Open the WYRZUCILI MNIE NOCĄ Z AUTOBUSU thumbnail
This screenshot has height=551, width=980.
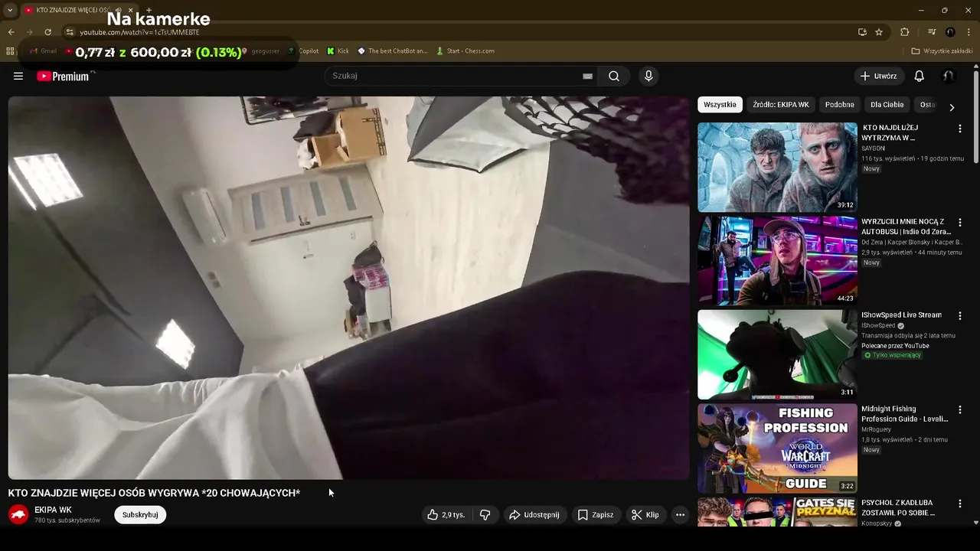777,260
